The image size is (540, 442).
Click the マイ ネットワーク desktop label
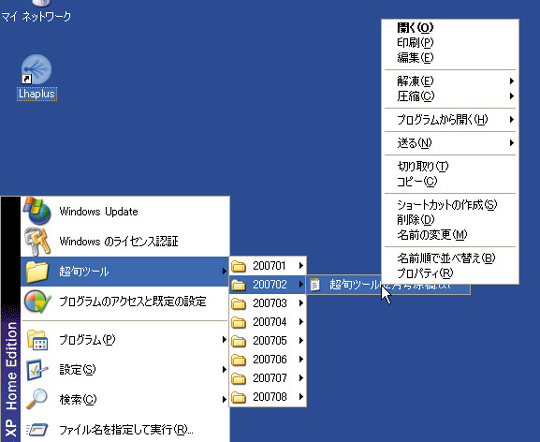tap(36, 17)
